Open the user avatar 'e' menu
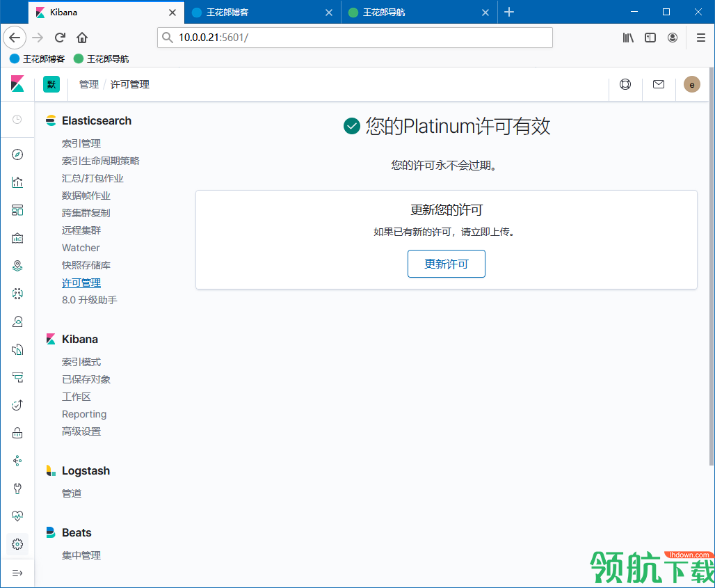The width and height of the screenshot is (715, 588). click(692, 84)
